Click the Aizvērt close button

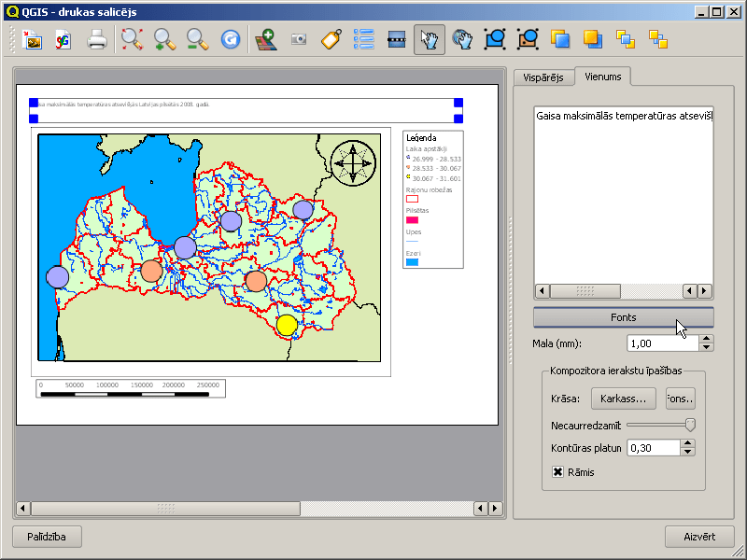(x=699, y=537)
